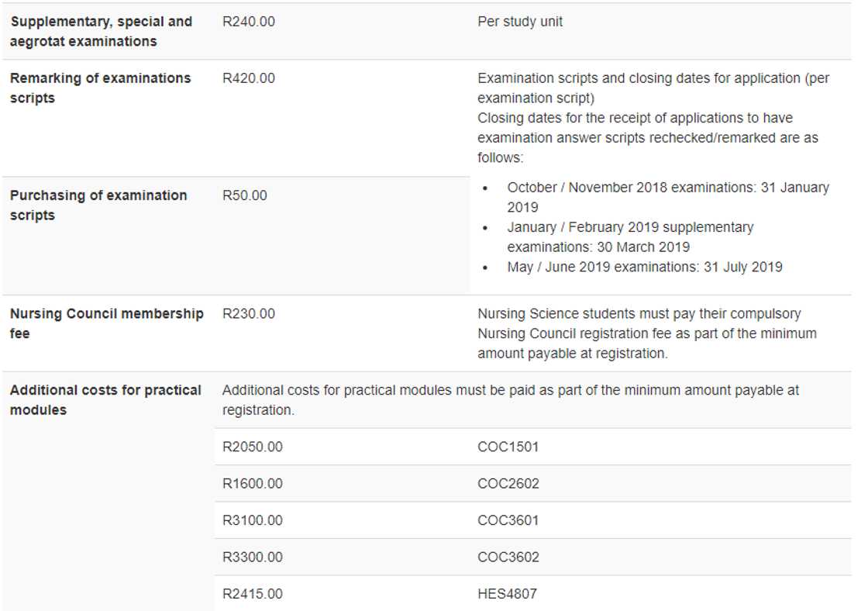
Task: Click 'Nursing Council membership fee' label
Action: pos(106,323)
